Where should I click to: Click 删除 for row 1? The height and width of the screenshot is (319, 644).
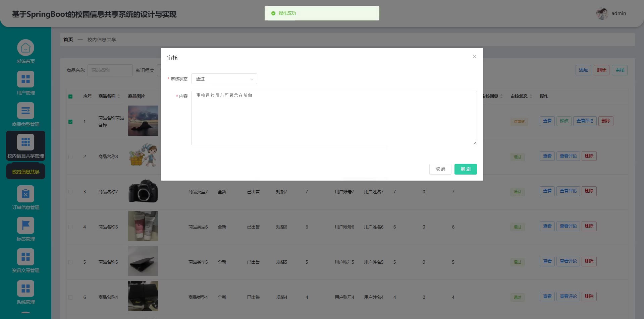click(606, 121)
